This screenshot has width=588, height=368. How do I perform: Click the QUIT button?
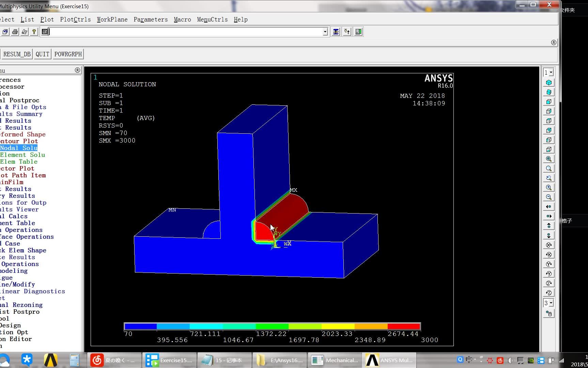pyautogui.click(x=42, y=54)
